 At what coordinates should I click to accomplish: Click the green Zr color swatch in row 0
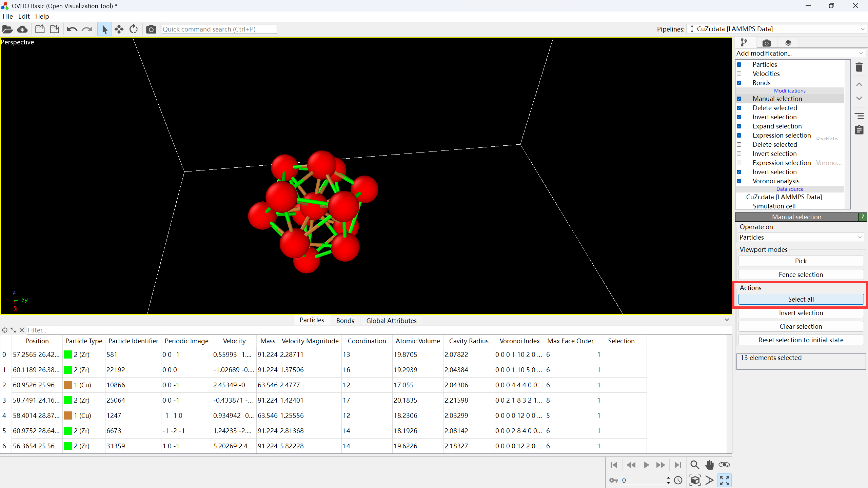(68, 354)
